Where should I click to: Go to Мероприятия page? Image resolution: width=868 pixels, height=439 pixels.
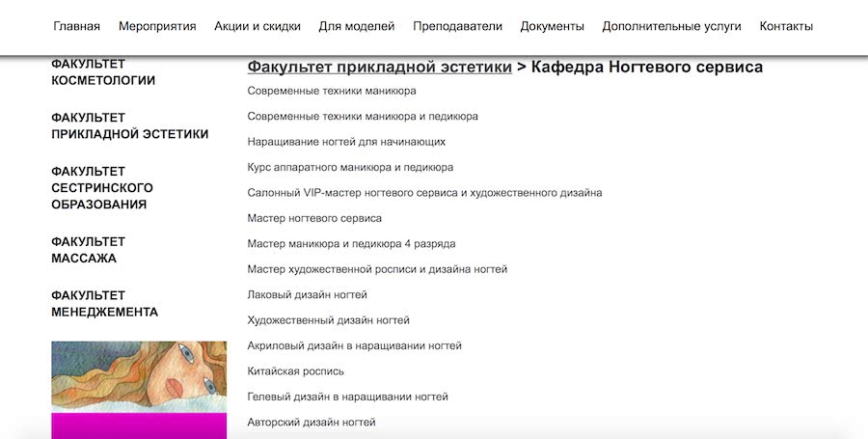click(157, 26)
